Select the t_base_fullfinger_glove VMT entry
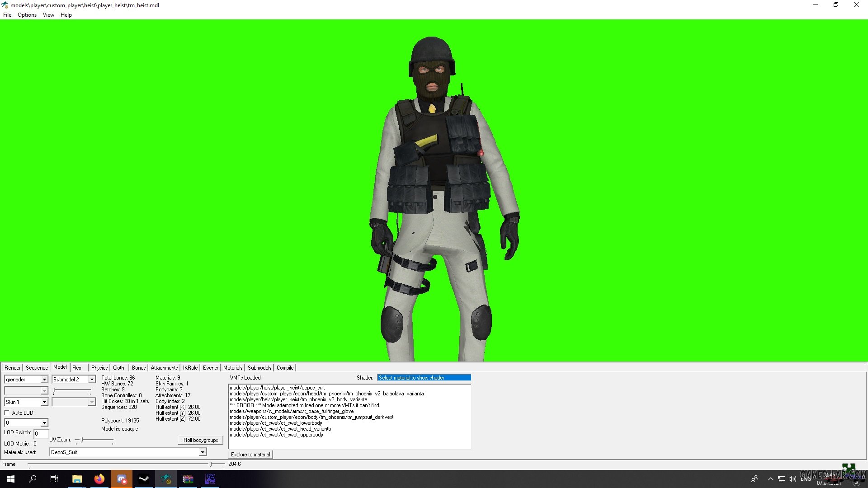 (292, 411)
